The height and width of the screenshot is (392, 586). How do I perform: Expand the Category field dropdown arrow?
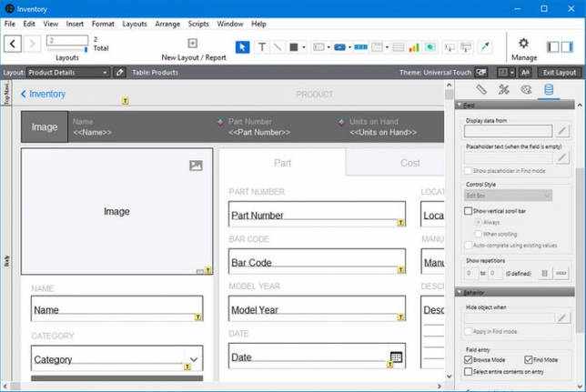point(194,359)
